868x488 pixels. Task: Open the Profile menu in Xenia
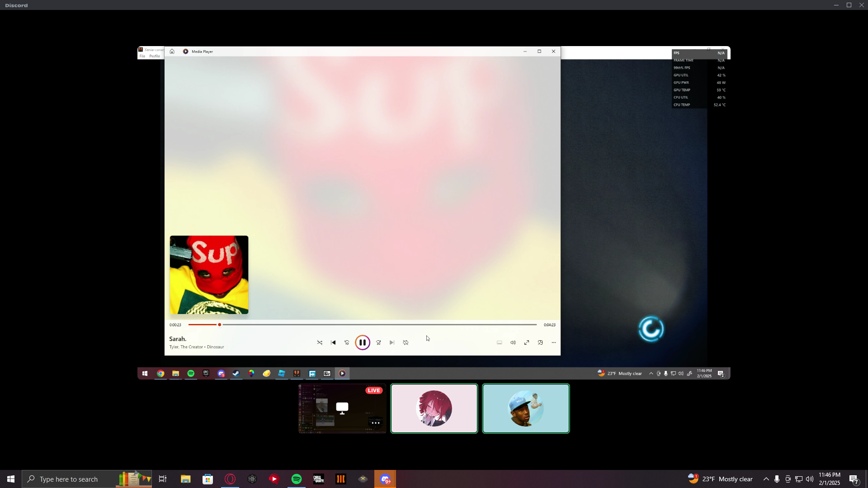pos(155,56)
